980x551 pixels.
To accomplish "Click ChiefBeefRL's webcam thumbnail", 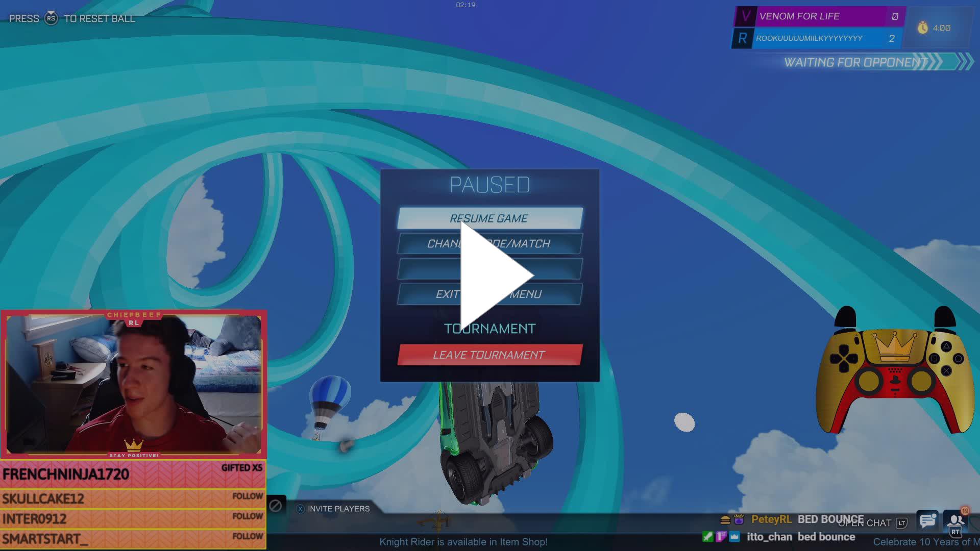I will point(135,383).
